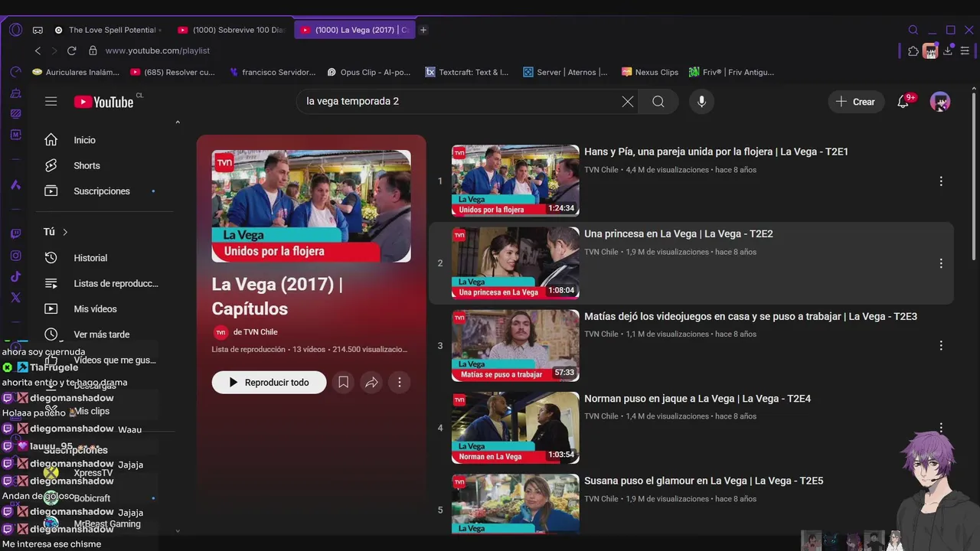Open the Textcraft bookmark
Screen dimensions: 980x551
pos(467,72)
